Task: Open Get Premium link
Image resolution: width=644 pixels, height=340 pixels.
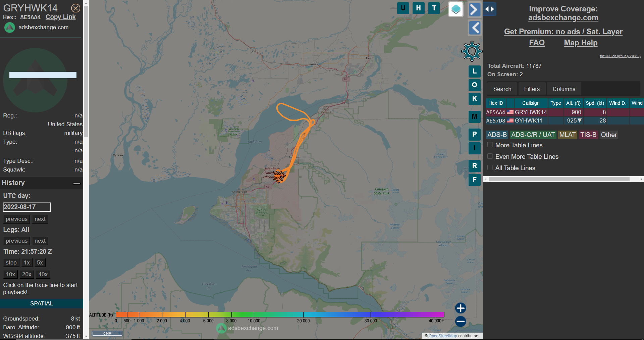Action: (x=563, y=32)
